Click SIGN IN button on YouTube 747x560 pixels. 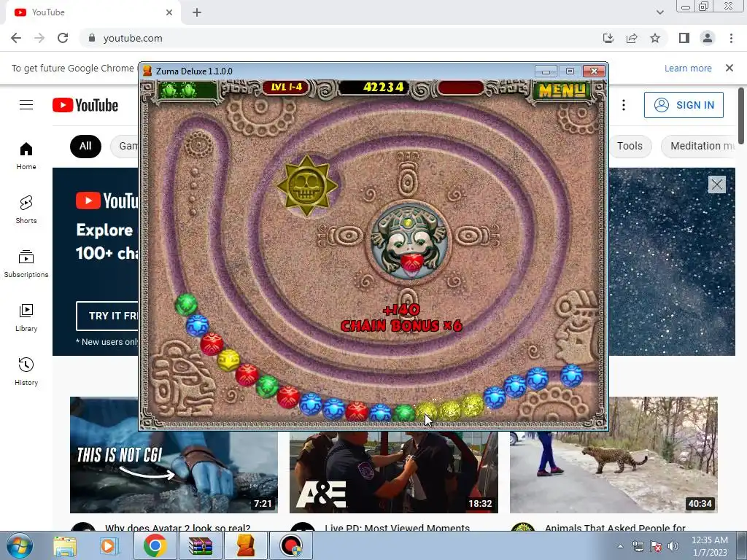point(684,105)
